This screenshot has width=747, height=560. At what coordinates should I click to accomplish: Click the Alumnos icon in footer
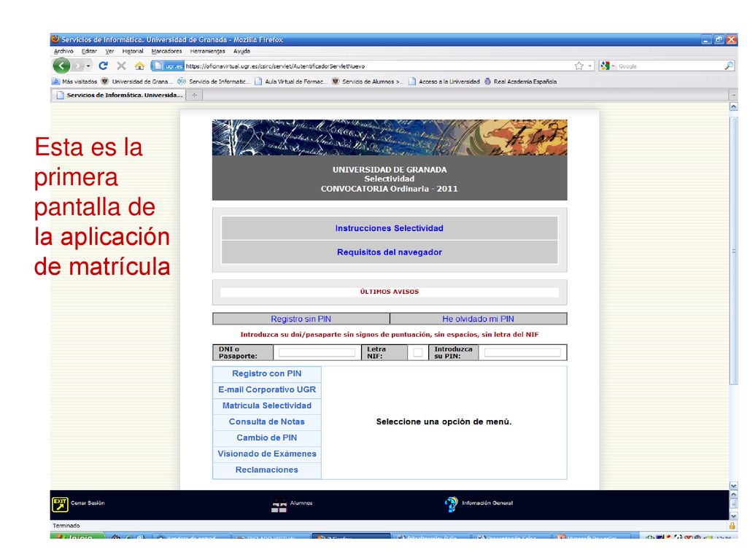tap(279, 505)
